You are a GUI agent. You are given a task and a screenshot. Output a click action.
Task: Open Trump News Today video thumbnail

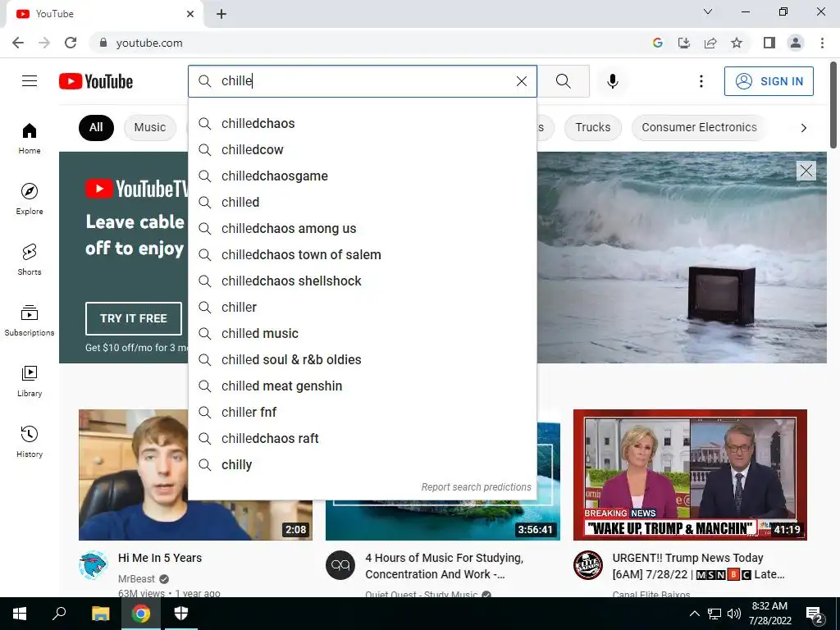pyautogui.click(x=690, y=475)
